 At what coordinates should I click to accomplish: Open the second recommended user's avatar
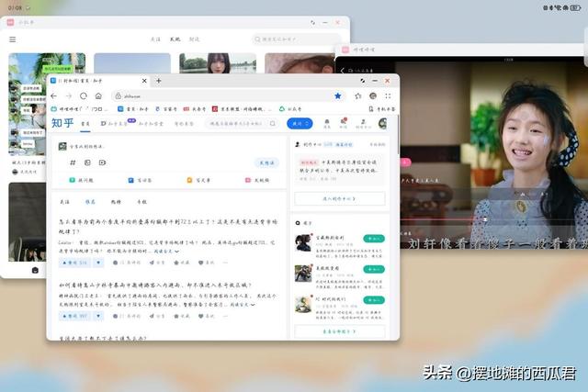[x=303, y=274]
